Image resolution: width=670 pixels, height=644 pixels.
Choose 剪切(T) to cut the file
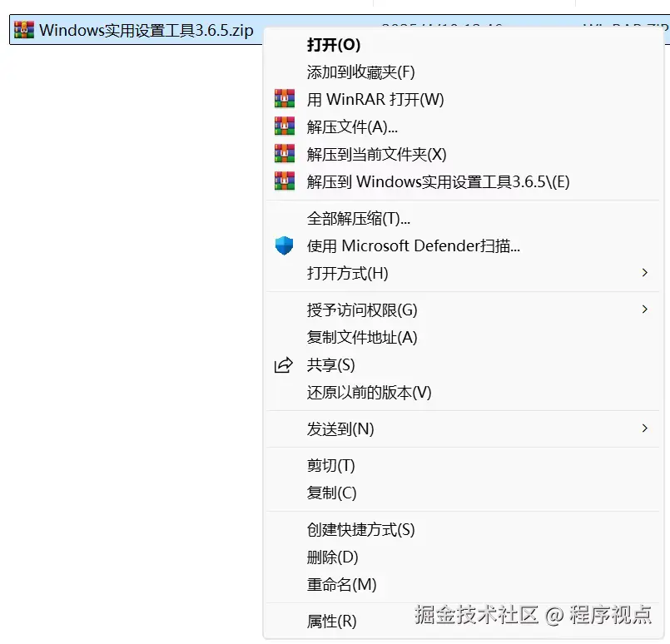463,465
